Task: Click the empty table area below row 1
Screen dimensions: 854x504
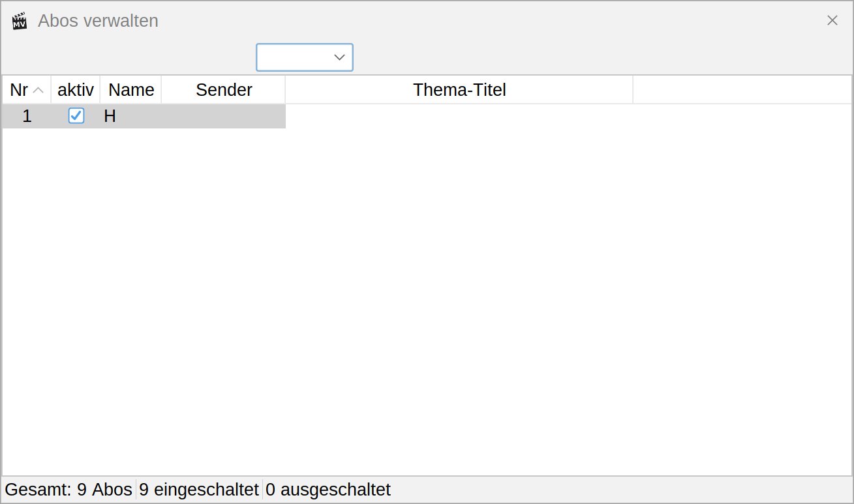Action: coord(427,302)
